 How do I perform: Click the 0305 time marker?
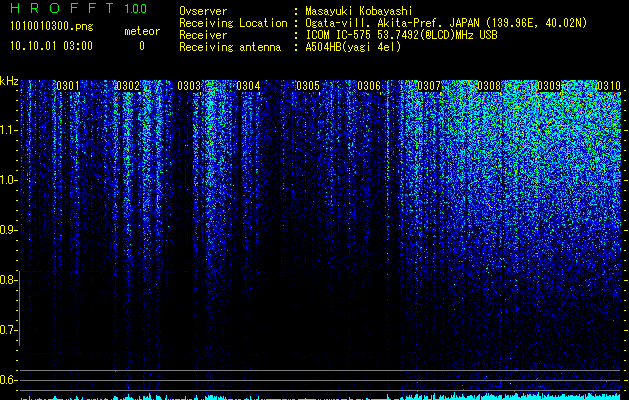308,86
